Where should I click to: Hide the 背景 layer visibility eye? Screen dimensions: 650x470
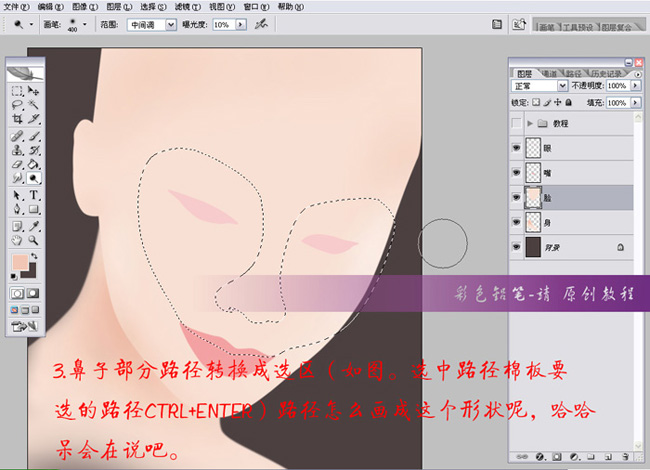pyautogui.click(x=516, y=245)
